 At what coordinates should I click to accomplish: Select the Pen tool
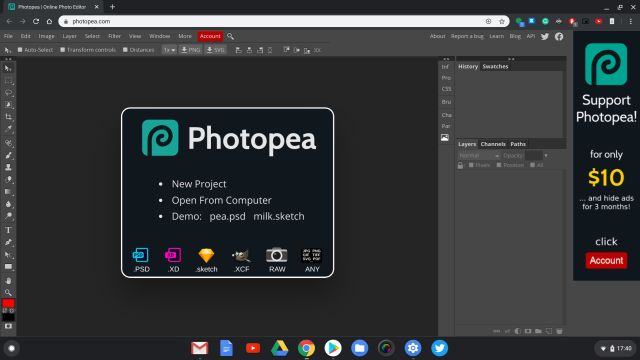tap(8, 242)
